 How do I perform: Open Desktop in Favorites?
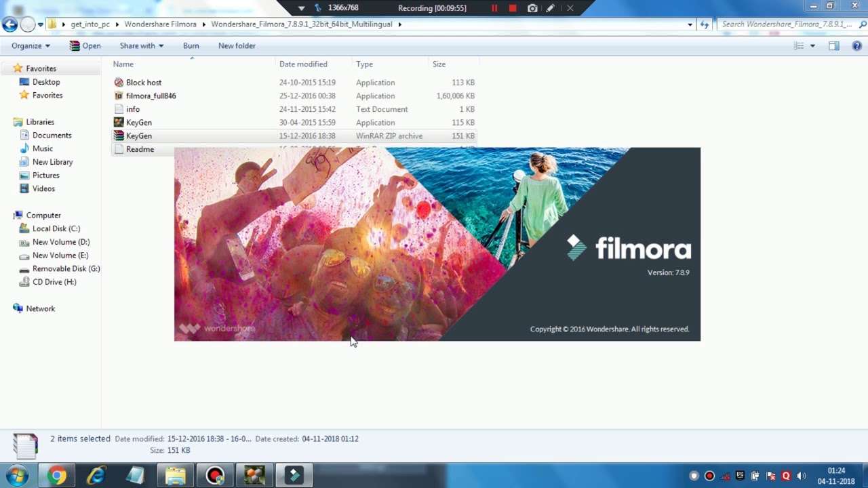tap(46, 82)
